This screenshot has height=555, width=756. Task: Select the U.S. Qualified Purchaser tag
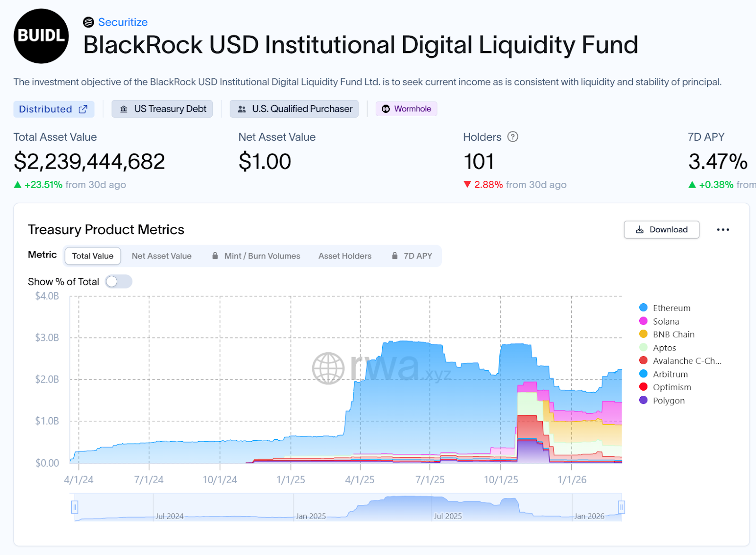tap(294, 109)
